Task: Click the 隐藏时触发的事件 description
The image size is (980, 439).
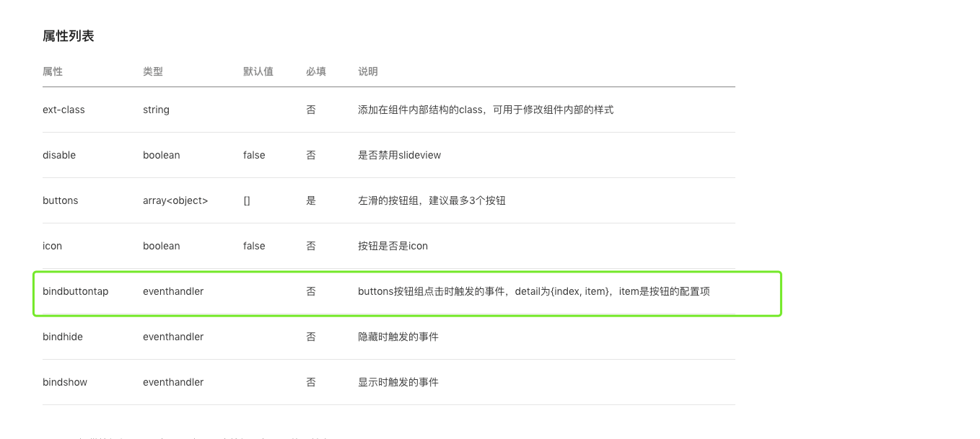Action: point(398,337)
